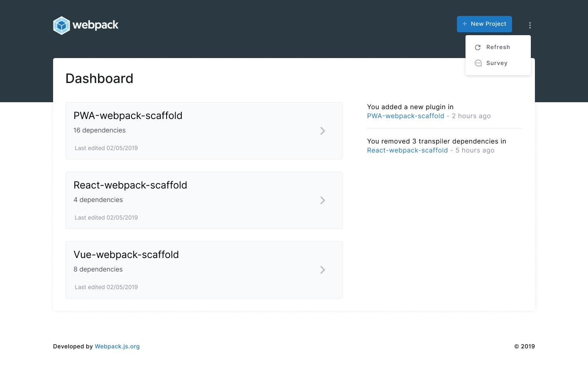Click the Survey speech bubble icon

tap(478, 63)
